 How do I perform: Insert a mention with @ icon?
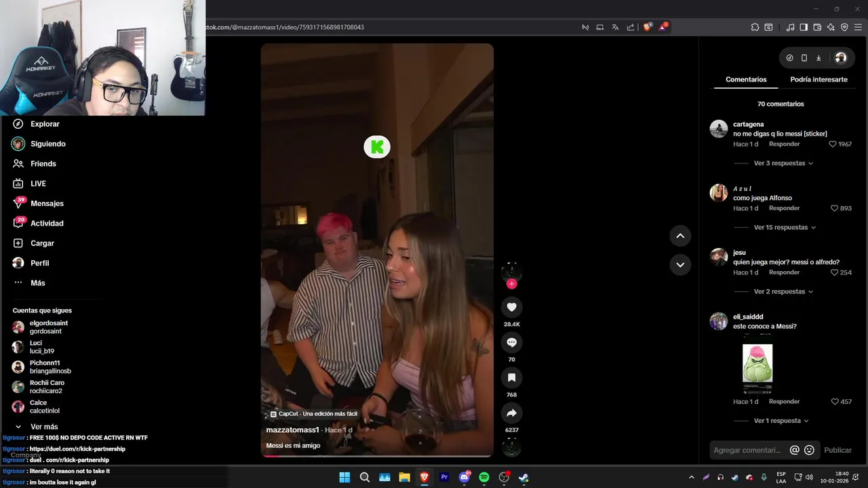(795, 450)
